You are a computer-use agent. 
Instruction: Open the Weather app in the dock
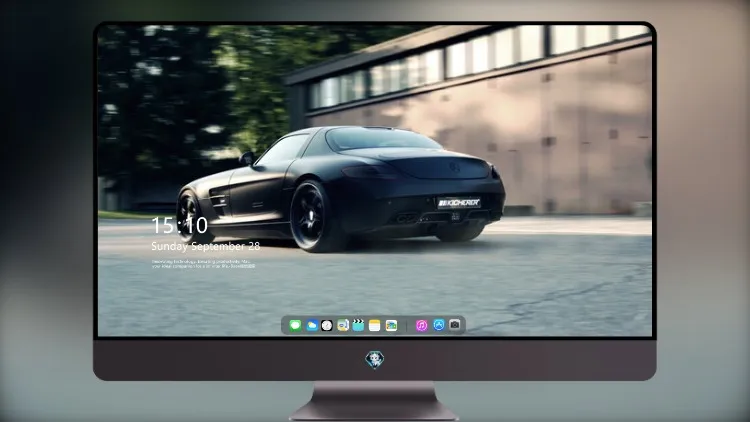pyautogui.click(x=311, y=325)
